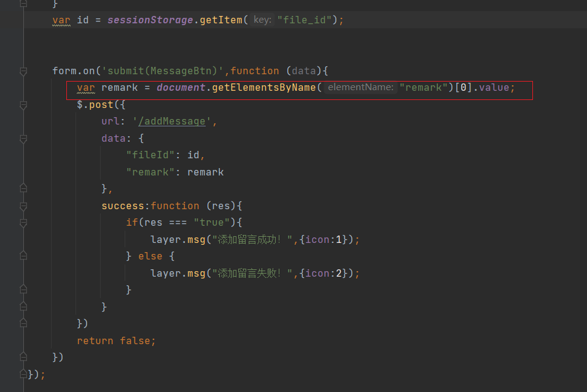587x392 pixels.
Task: Click the "remark" key in data object
Action: tap(150, 172)
